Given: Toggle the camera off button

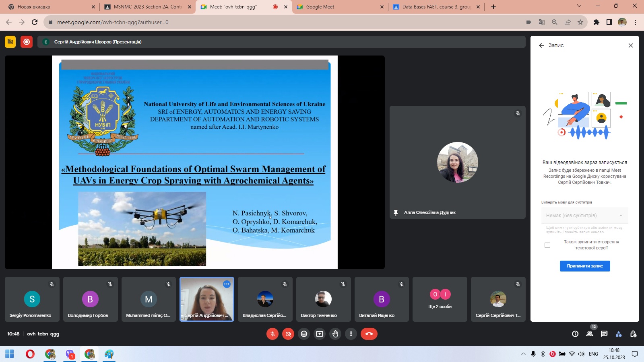Looking at the screenshot, I should point(288,334).
